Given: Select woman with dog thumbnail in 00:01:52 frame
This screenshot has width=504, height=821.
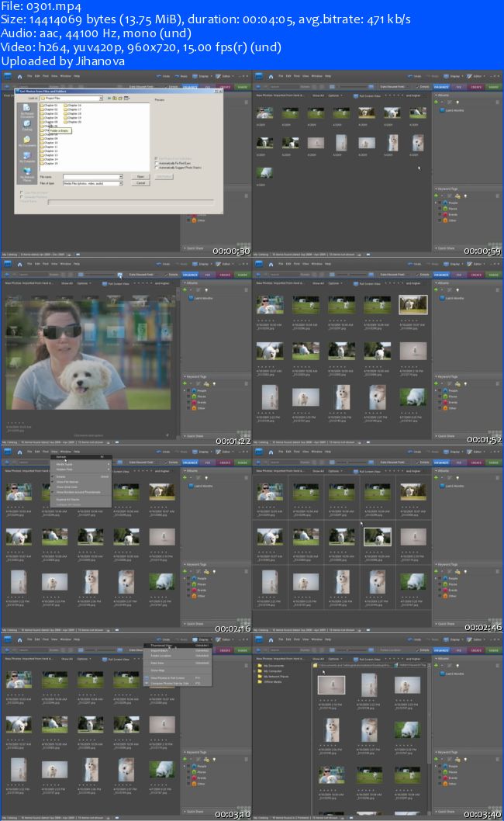Looking at the screenshot, I should point(270,305).
